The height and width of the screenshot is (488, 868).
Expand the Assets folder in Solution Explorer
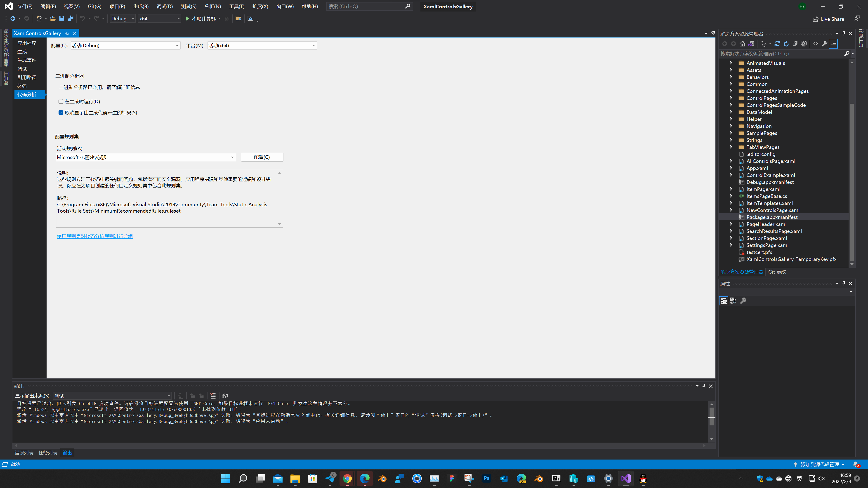pyautogui.click(x=731, y=70)
